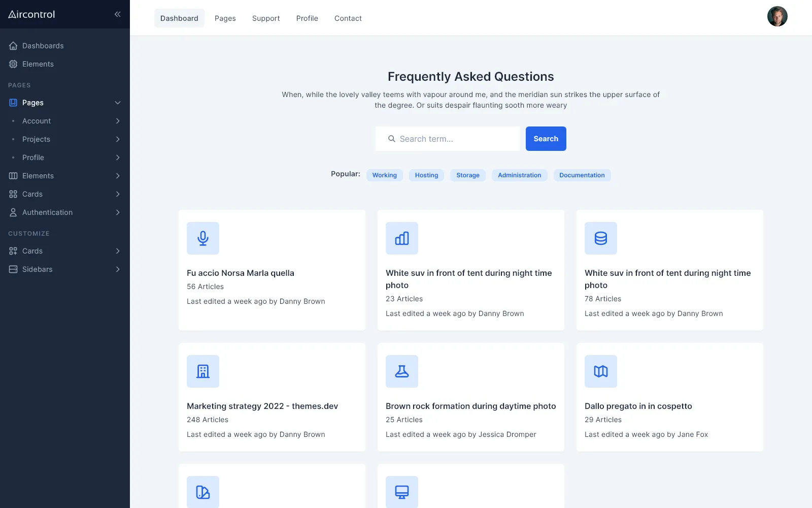Viewport: 812px width, 508px height.
Task: Click the '248 Articles' text
Action: [x=208, y=420]
